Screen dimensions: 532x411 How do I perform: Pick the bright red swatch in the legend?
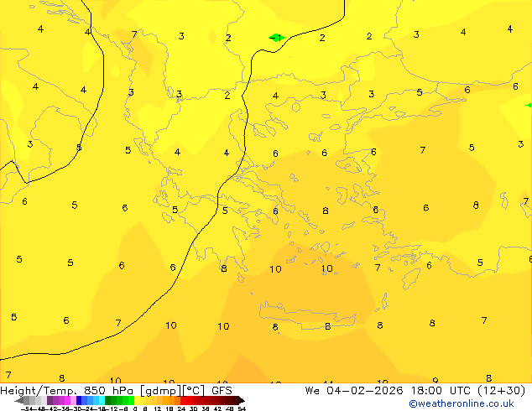pos(183,401)
